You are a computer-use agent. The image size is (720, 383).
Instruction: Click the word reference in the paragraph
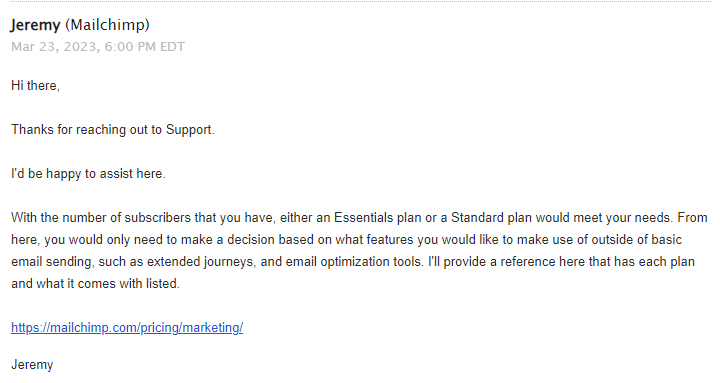[528, 262]
